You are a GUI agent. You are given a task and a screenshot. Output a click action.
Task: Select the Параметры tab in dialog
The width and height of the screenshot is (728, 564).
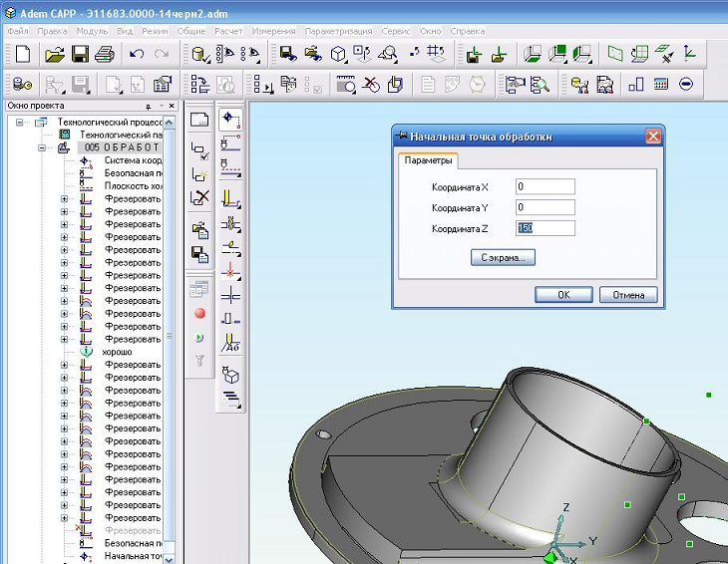(x=428, y=160)
